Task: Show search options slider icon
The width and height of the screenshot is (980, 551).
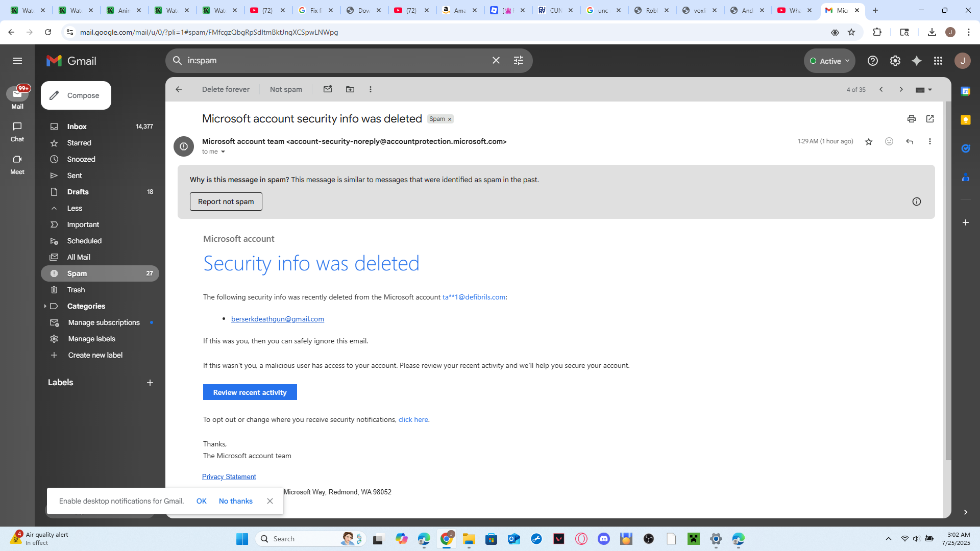Action: [x=519, y=60]
